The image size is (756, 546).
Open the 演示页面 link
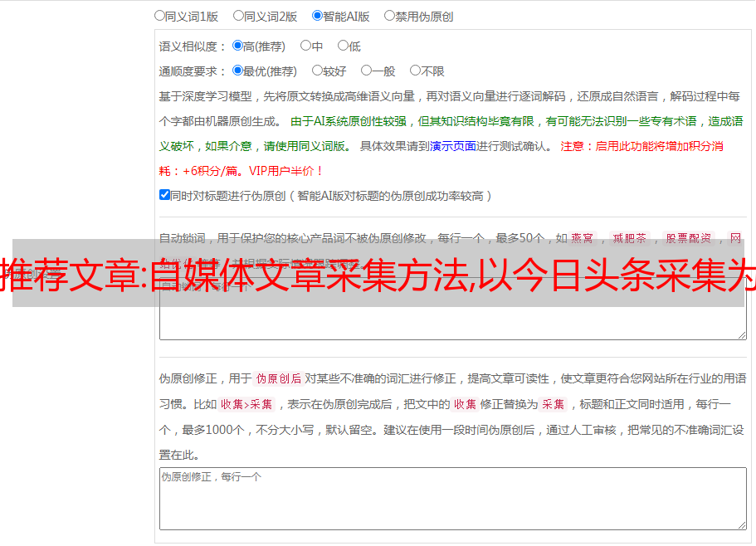[x=453, y=146]
